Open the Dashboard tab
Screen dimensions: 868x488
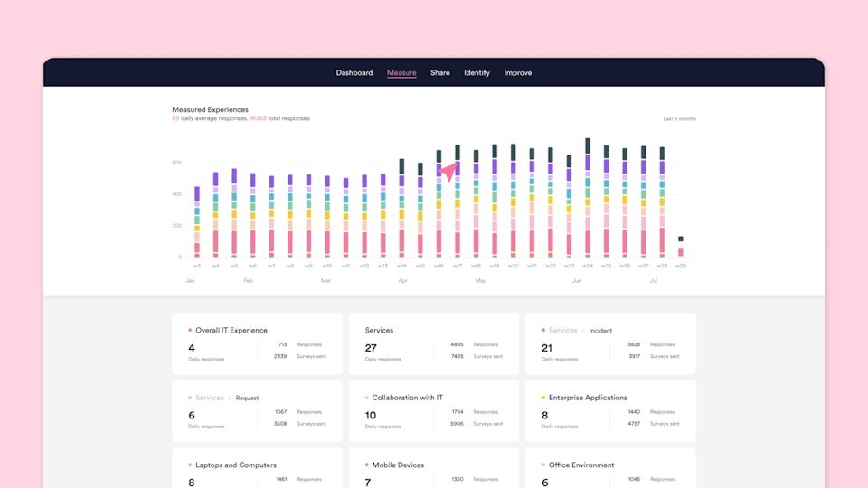(x=354, y=73)
